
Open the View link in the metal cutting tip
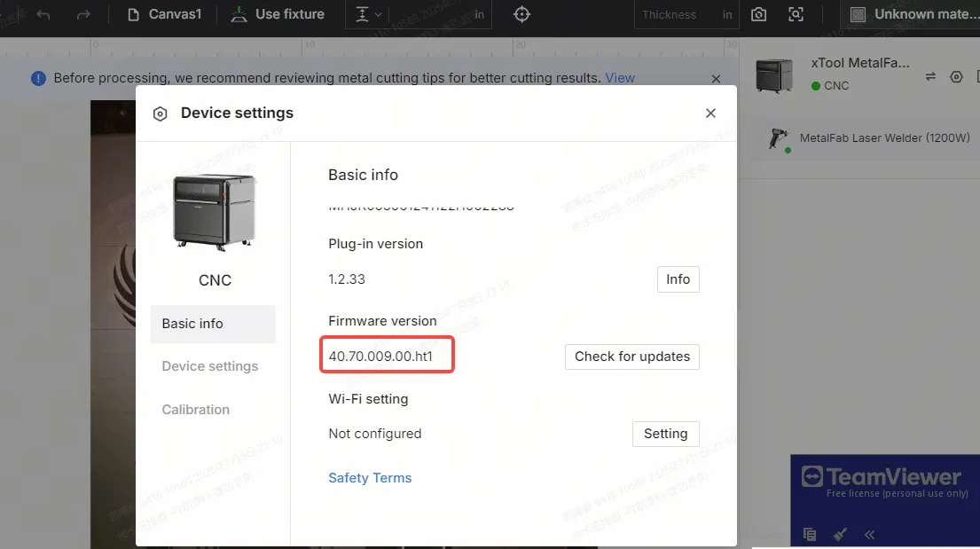click(619, 78)
